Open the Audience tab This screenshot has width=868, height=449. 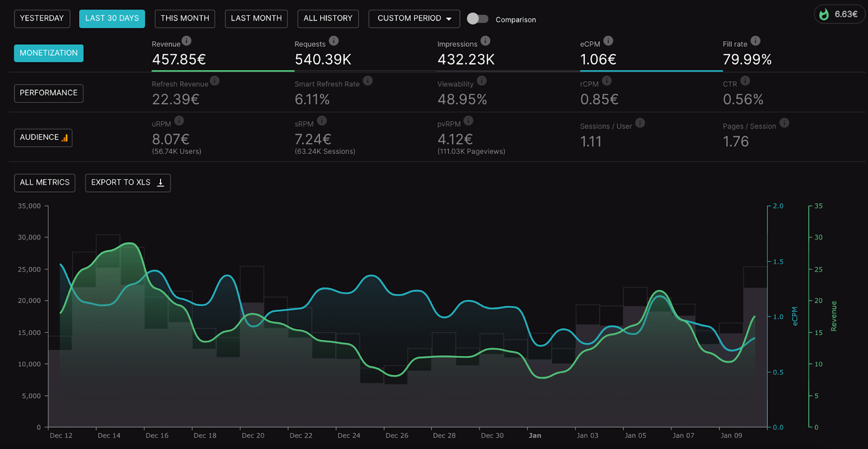point(43,138)
